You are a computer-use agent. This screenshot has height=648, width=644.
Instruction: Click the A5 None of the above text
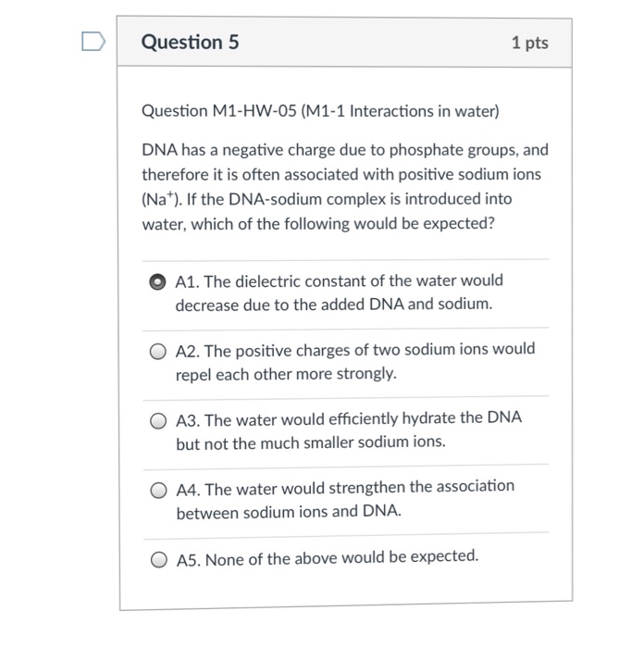coord(328,558)
